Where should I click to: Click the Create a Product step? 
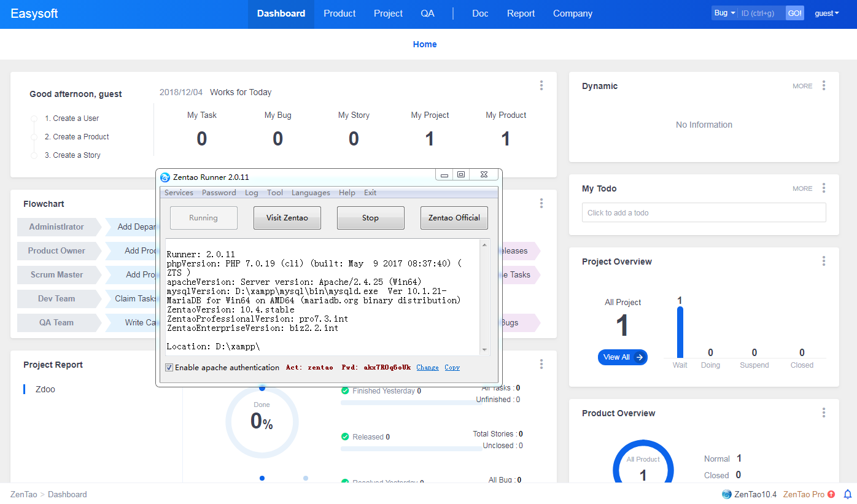tap(77, 137)
